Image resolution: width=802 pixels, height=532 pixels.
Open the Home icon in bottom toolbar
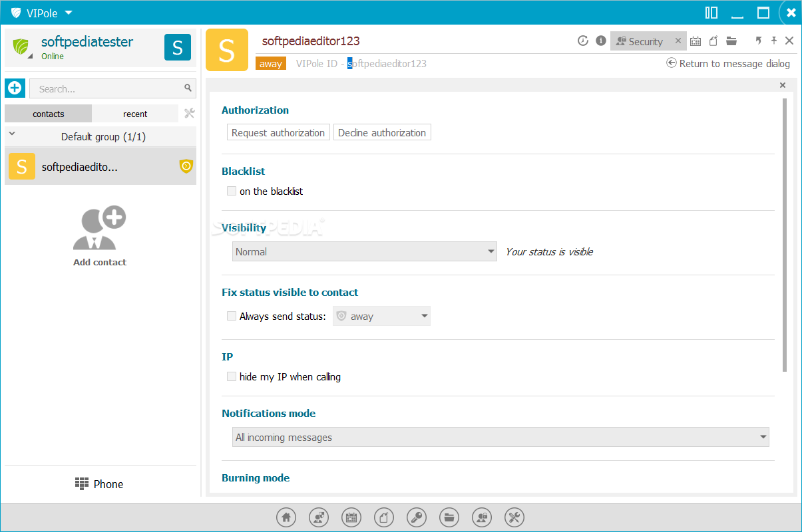tap(286, 517)
